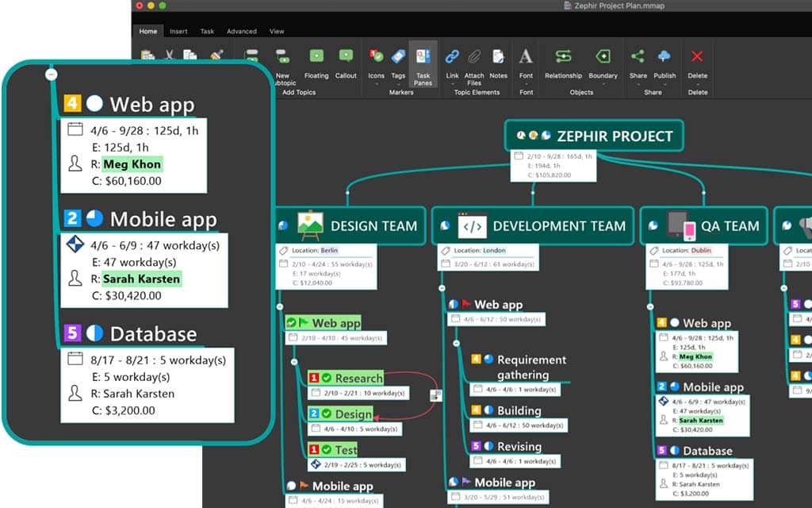This screenshot has height=508, width=812.
Task: Click the Attach Files paperclip icon
Action: coord(474,57)
